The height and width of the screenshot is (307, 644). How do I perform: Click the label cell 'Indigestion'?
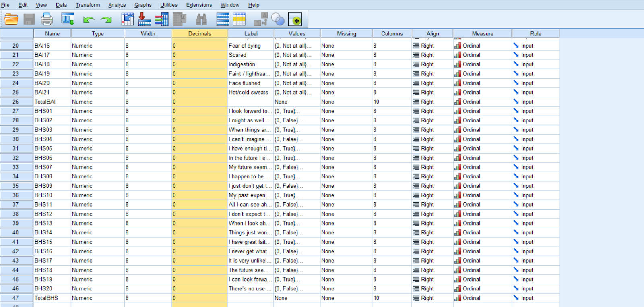tap(251, 64)
